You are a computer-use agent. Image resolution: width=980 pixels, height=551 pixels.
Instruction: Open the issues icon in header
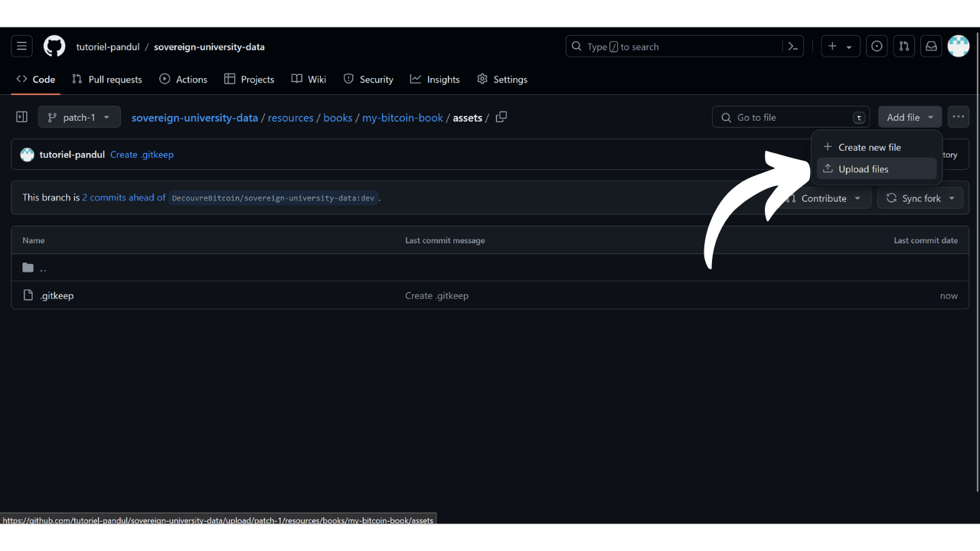coord(877,46)
